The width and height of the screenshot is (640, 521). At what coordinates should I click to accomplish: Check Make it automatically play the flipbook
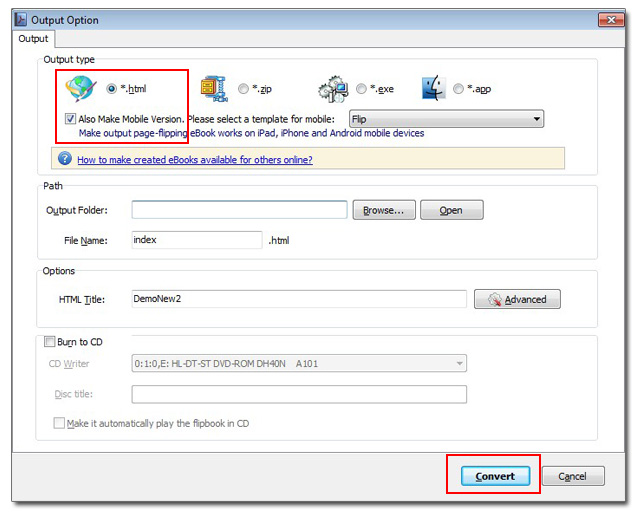(x=59, y=423)
